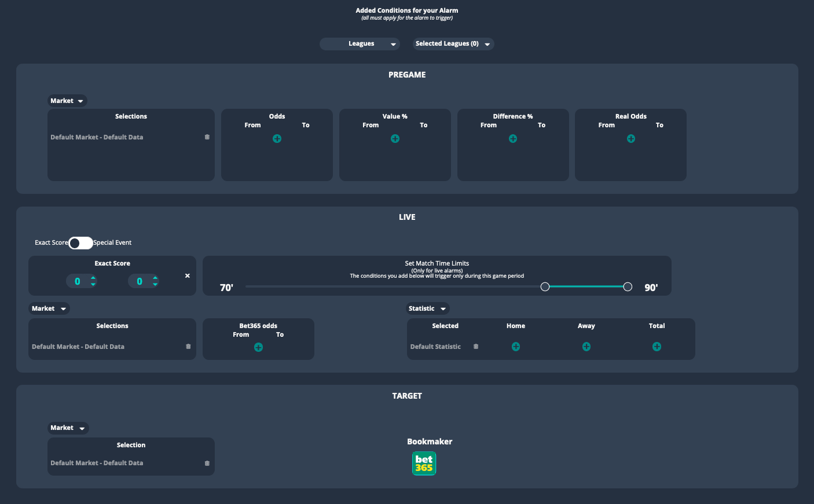This screenshot has width=814, height=504.
Task: Add a Total statistic value
Action: pos(657,346)
